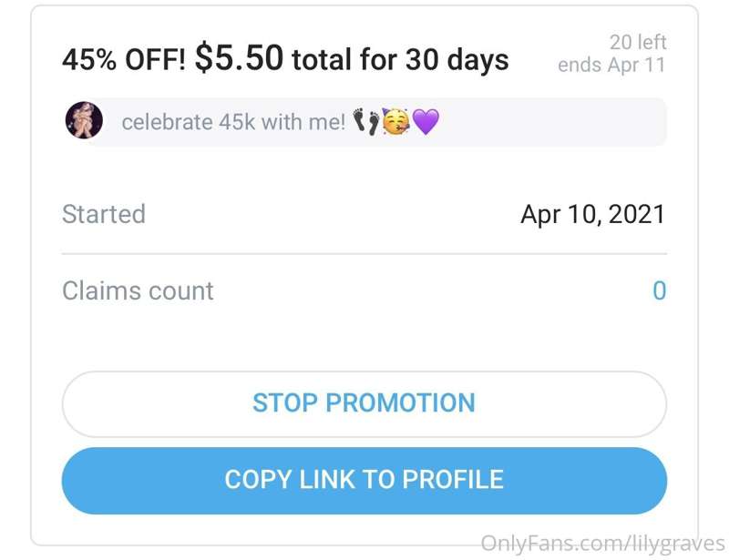Click the Apr 10, 2021 start date
729x560 pixels.
click(593, 215)
